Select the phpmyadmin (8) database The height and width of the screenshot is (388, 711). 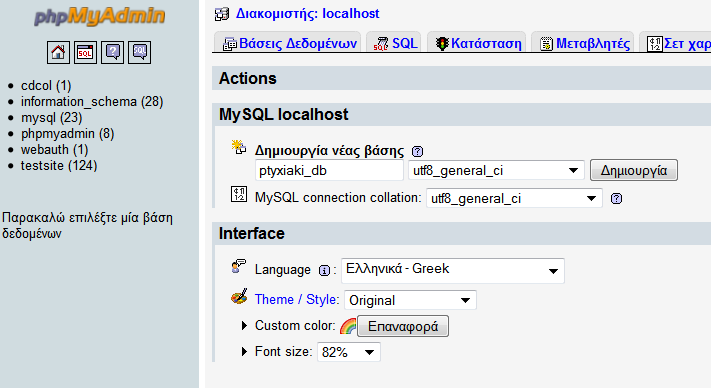(x=67, y=134)
